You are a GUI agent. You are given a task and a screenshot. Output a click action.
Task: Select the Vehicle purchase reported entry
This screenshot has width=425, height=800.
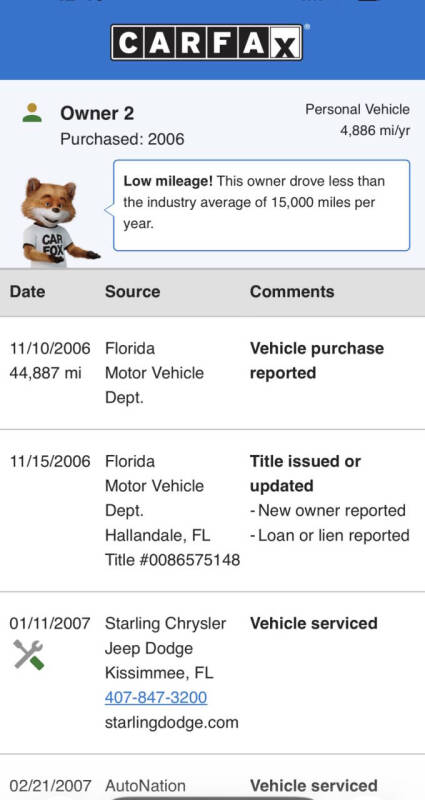317,361
